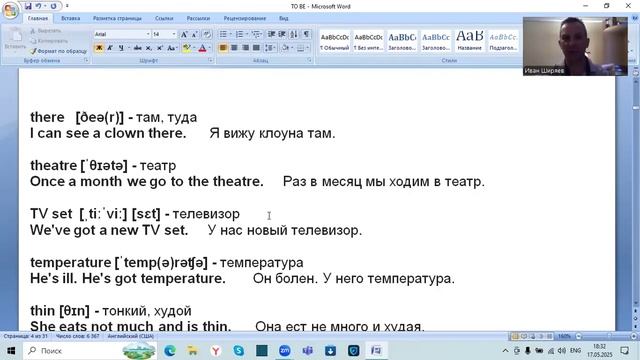This screenshot has width=640, height=360.
Task: Clear formatting icon in Font group
Action: [207, 34]
